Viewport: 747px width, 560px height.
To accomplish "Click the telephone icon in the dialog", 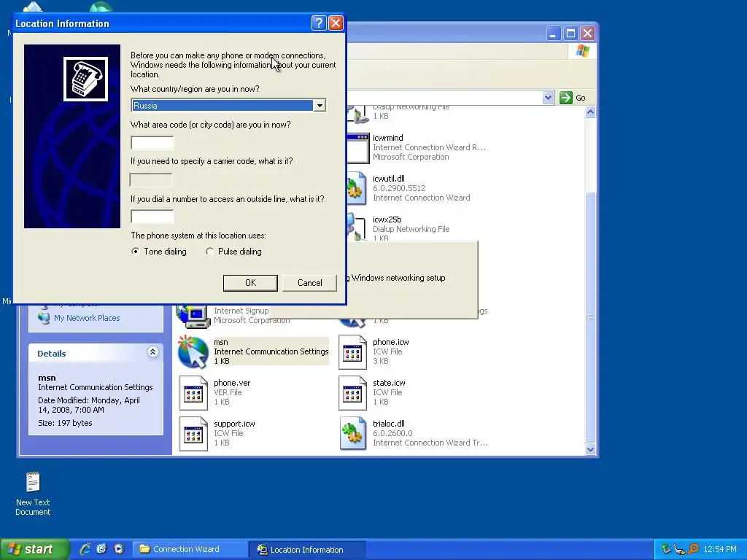I will (x=86, y=79).
